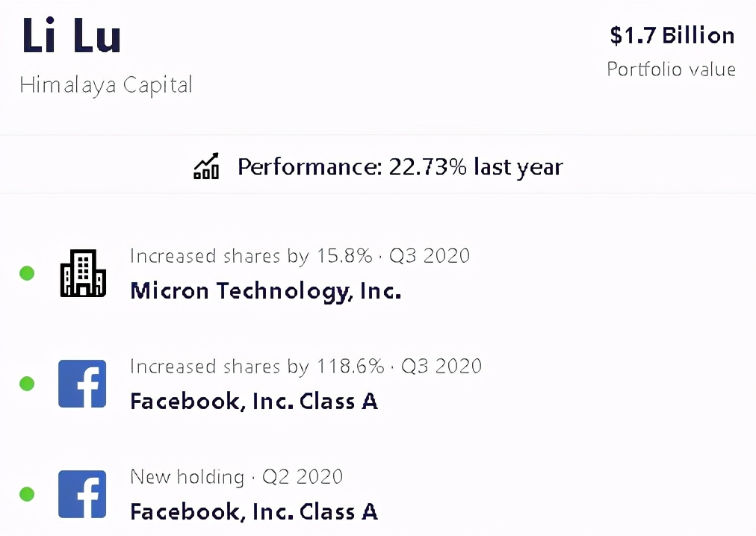Image resolution: width=756 pixels, height=536 pixels.
Task: Click the 'Increased shares by 118.6%' text
Action: 257,367
